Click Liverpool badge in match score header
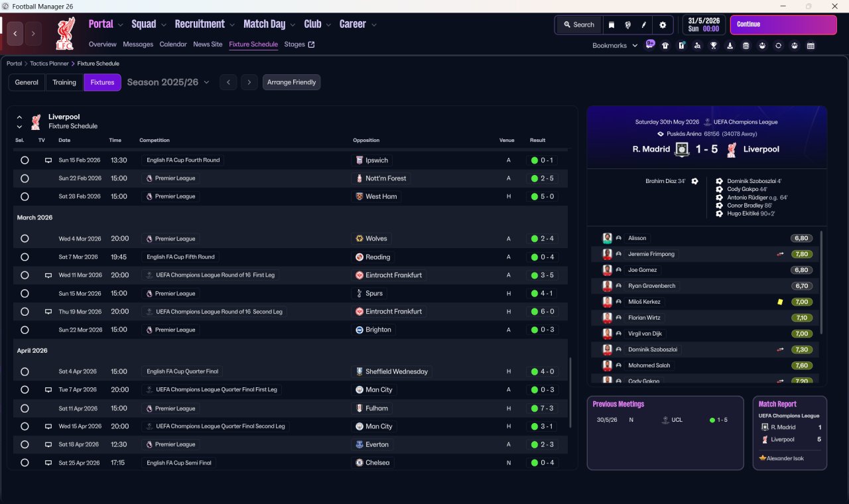 click(x=732, y=149)
